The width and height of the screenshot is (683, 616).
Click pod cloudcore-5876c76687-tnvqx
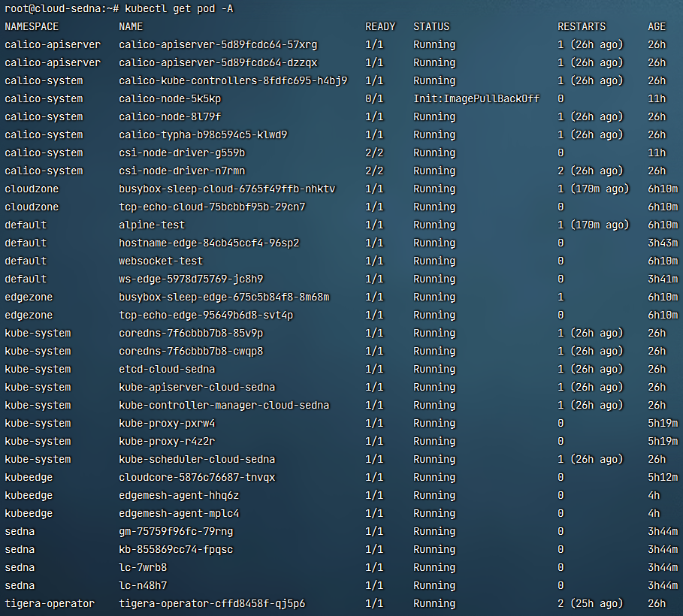pos(197,478)
